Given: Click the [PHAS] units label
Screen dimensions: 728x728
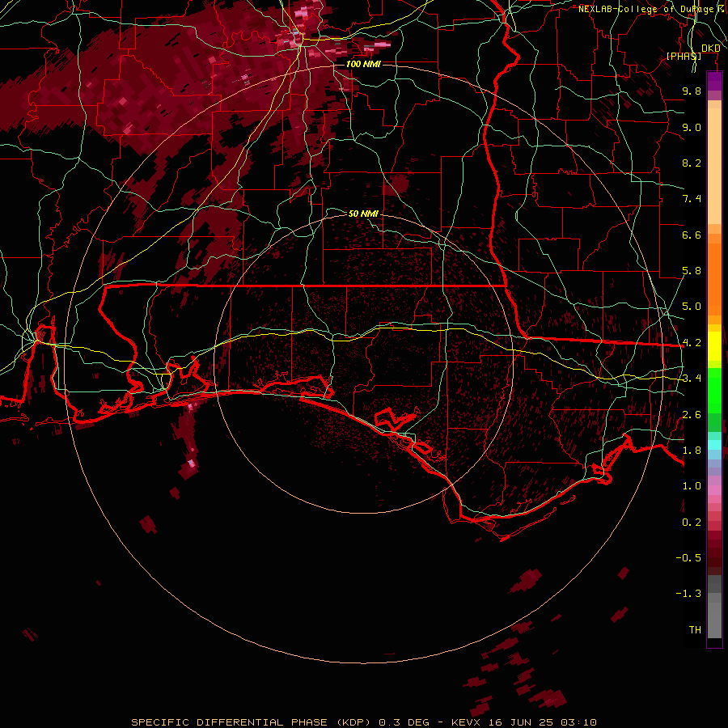Looking at the screenshot, I should [684, 56].
